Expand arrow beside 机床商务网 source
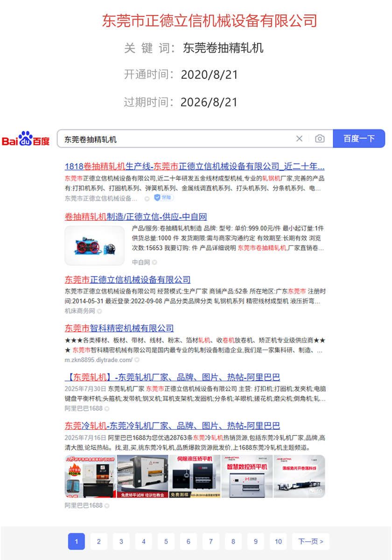Screen dimensions: 392x560 point(99,311)
